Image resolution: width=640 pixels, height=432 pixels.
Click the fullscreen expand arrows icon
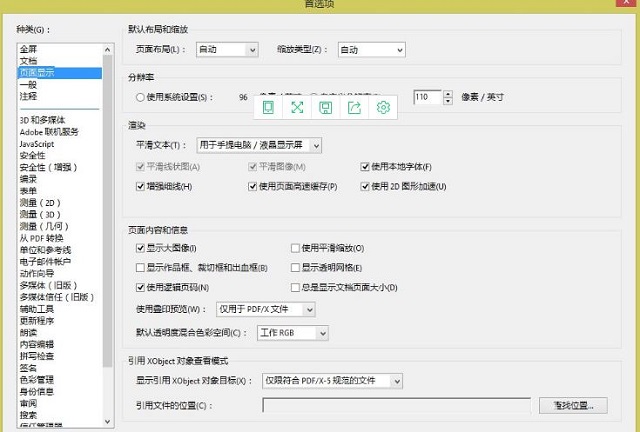tap(296, 107)
